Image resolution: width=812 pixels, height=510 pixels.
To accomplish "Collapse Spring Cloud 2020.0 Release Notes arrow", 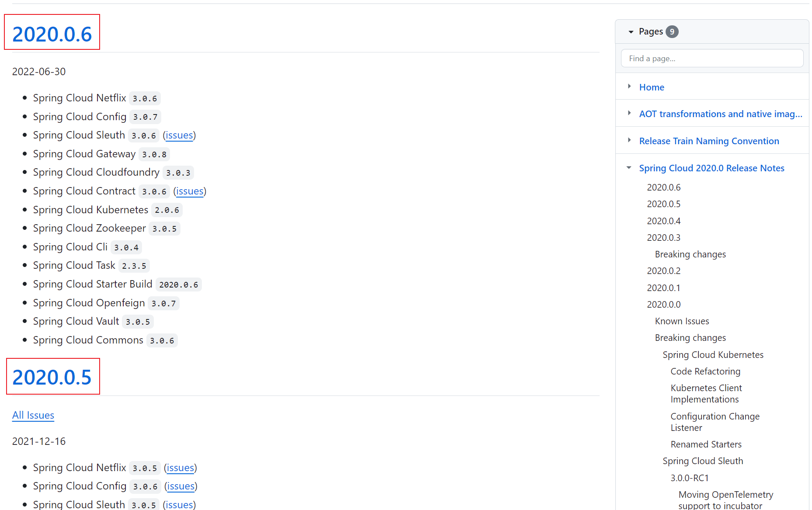I will point(629,168).
